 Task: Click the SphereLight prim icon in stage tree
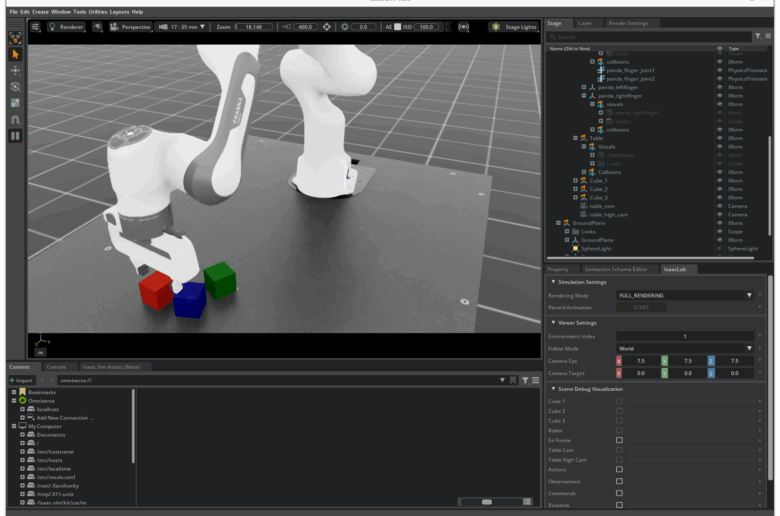point(575,248)
